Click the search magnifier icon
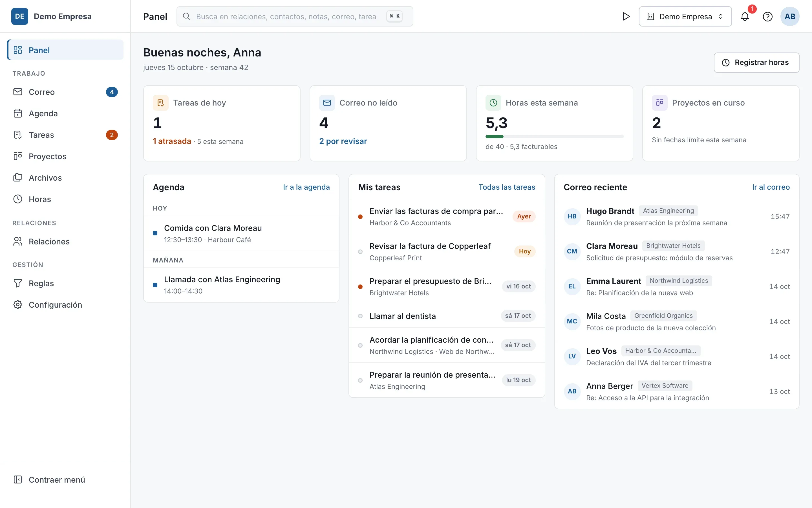 click(x=187, y=16)
